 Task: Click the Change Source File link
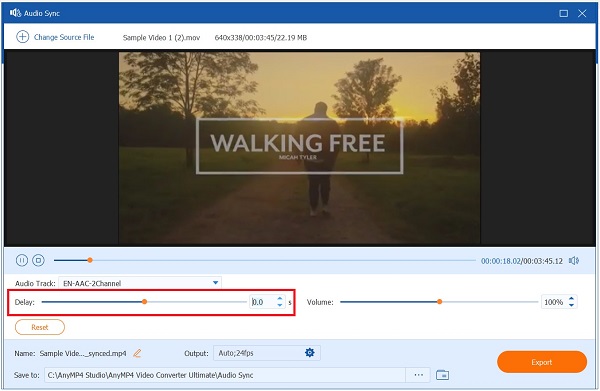click(x=64, y=37)
